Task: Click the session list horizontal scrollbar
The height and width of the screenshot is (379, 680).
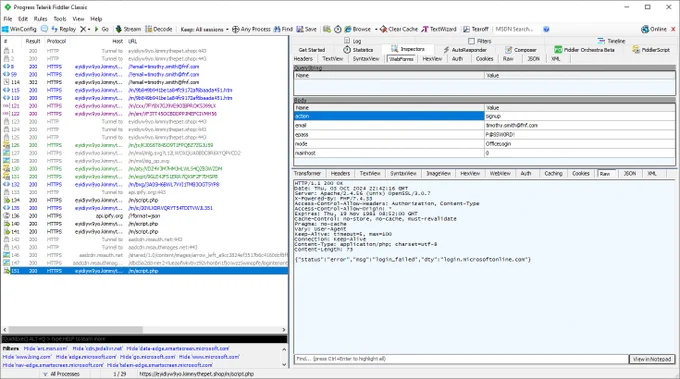Action: 144,330
